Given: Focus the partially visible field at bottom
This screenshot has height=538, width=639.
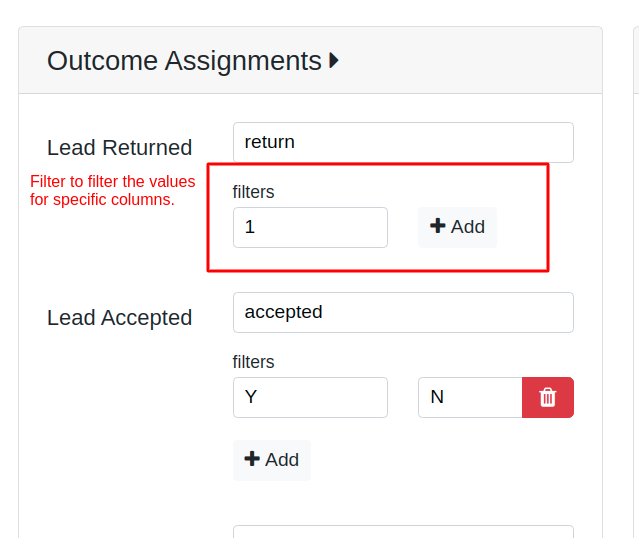Looking at the screenshot, I should (403, 532).
